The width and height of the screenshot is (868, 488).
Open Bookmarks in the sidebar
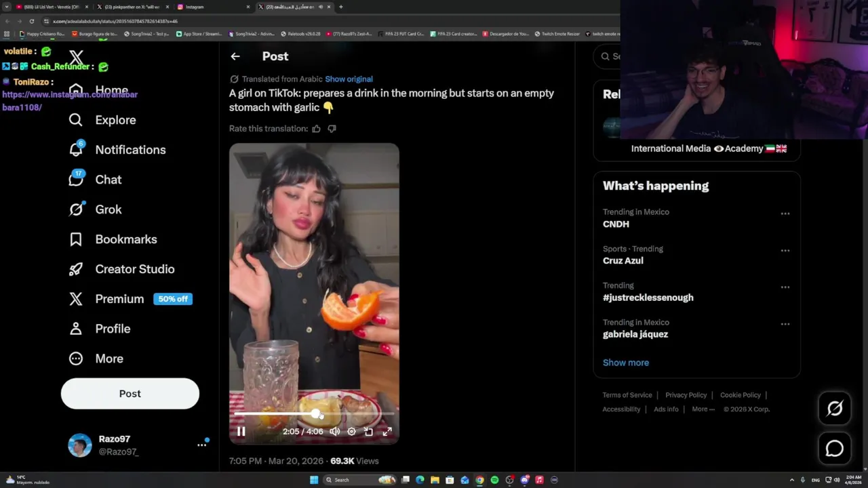(x=113, y=239)
